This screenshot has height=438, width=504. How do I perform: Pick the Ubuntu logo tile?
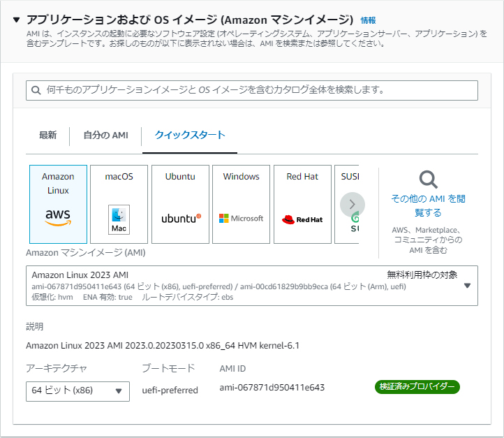click(x=180, y=204)
